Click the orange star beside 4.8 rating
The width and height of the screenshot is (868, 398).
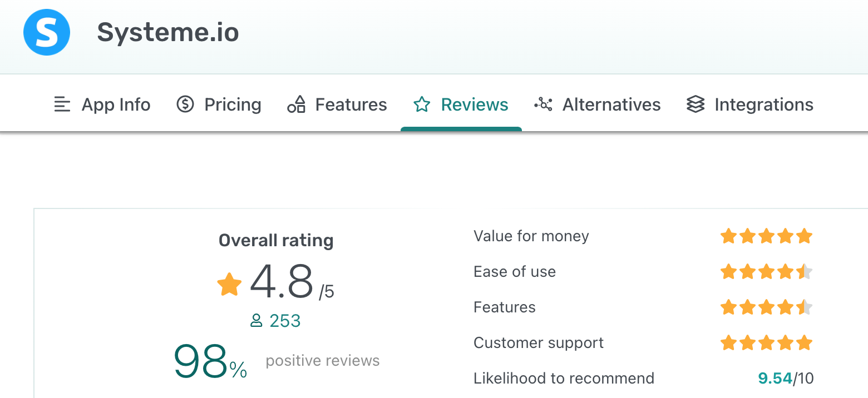229,285
